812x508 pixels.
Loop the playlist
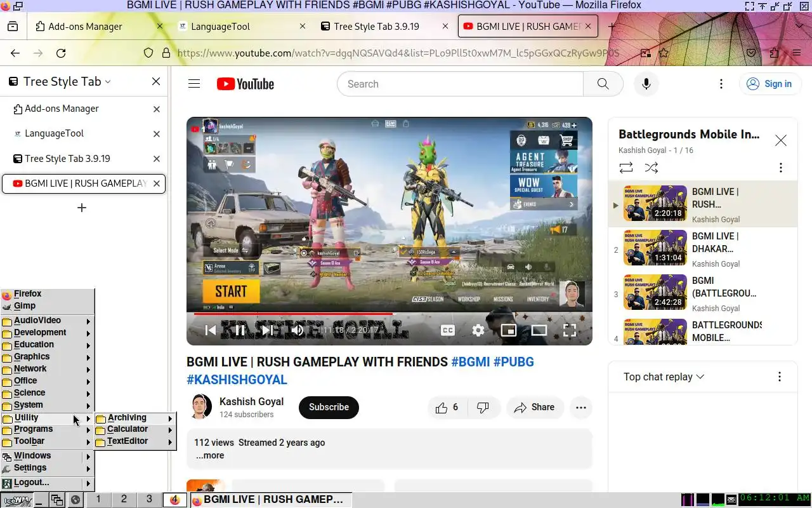626,168
